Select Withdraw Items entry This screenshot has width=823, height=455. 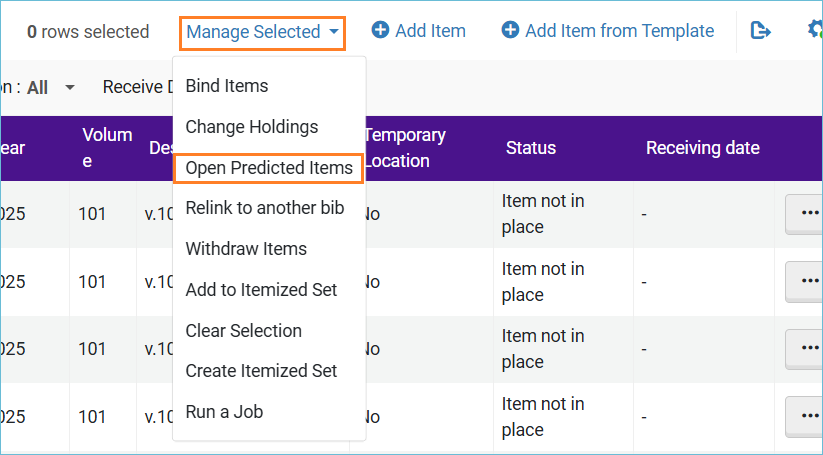246,248
